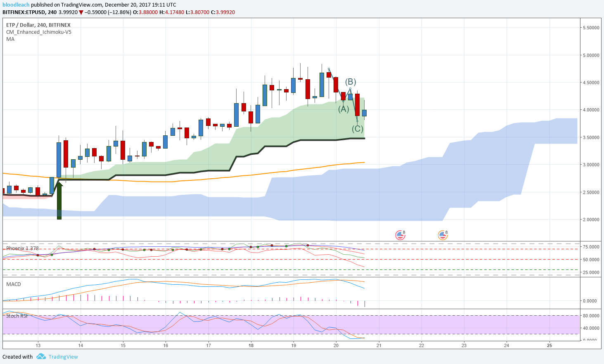604x364 pixels.
Task: Select the (A) wave label
Action: click(x=343, y=109)
